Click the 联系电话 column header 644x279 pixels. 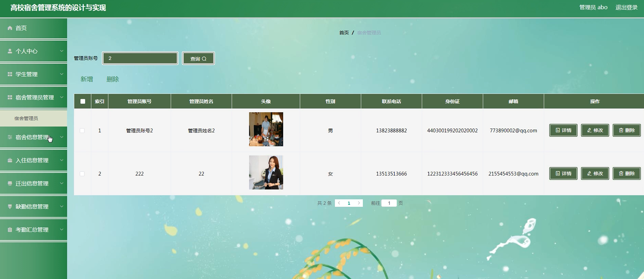tap(391, 101)
